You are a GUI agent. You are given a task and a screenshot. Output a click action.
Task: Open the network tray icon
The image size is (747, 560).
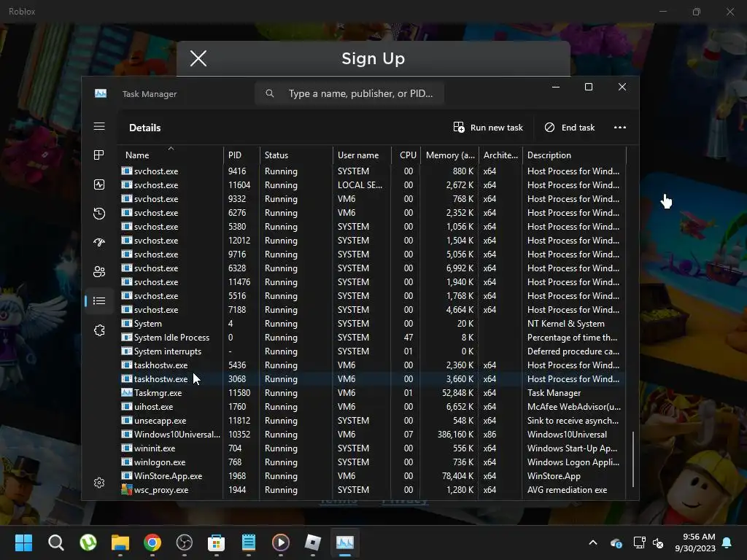[x=639, y=542]
